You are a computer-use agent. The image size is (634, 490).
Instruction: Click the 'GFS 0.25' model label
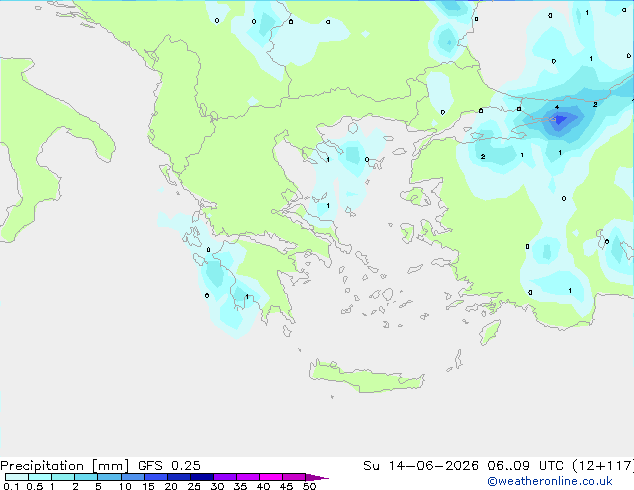[x=169, y=466]
